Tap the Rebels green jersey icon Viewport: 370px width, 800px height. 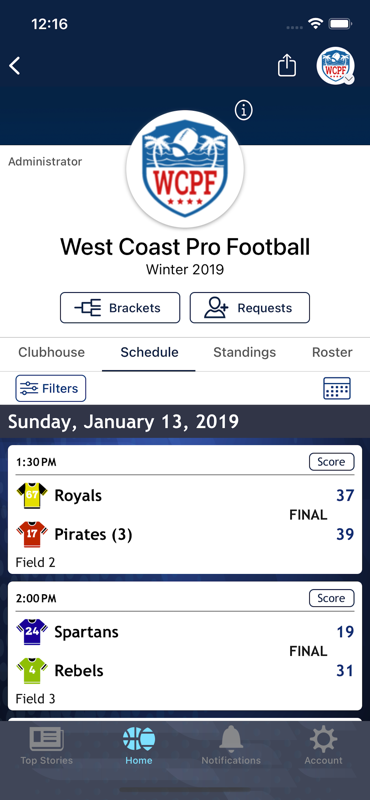point(32,670)
